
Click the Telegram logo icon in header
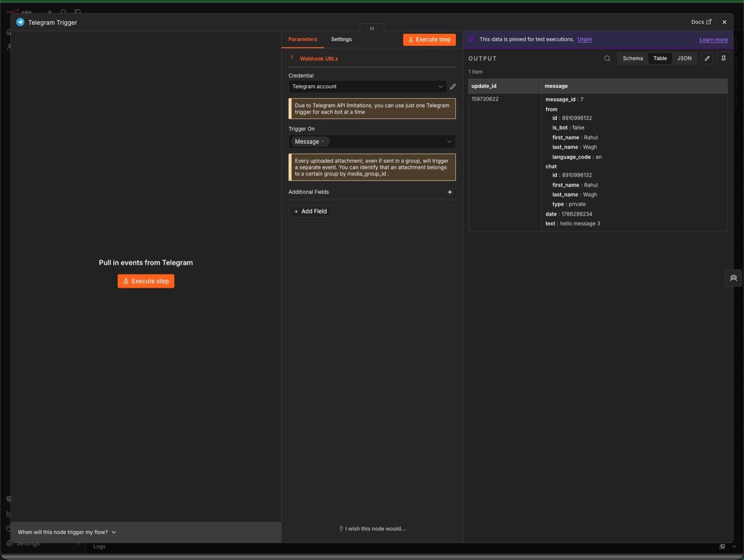tap(20, 22)
